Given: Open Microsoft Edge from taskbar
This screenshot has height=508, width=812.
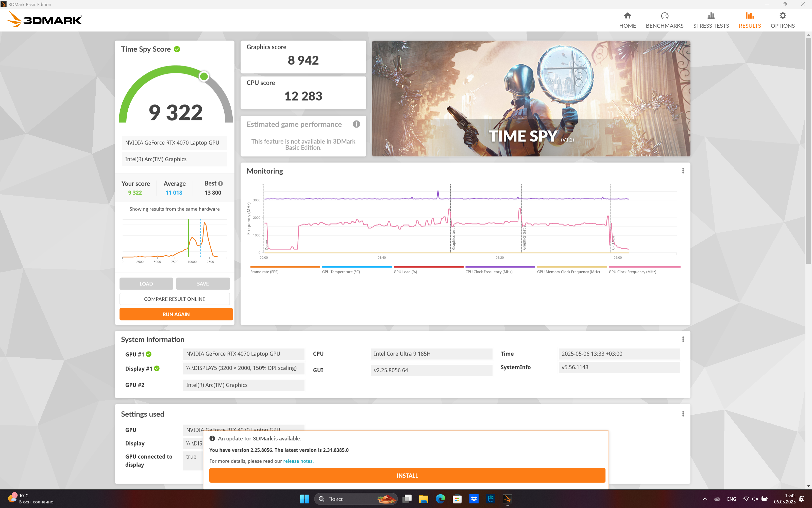Looking at the screenshot, I should (x=440, y=499).
